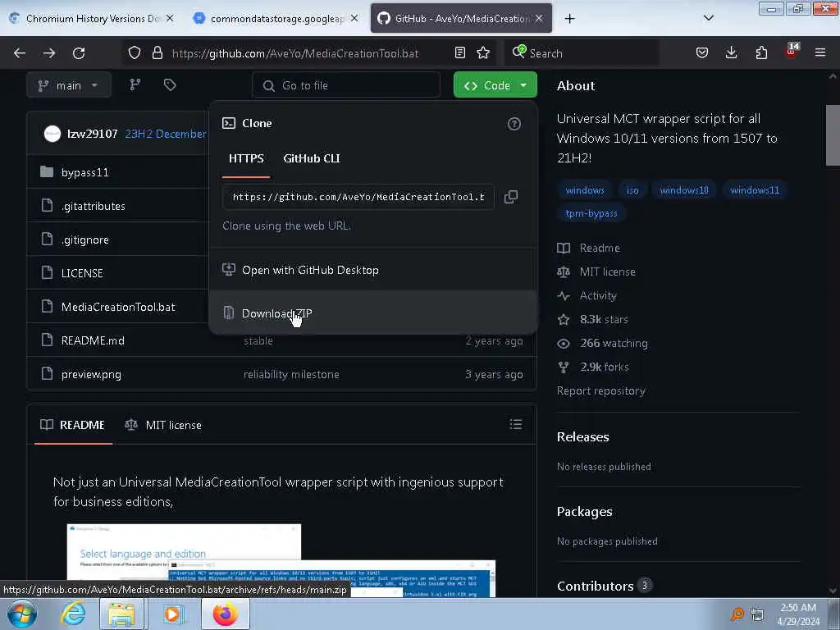Open the .gitignore file
840x630 pixels.
85,240
